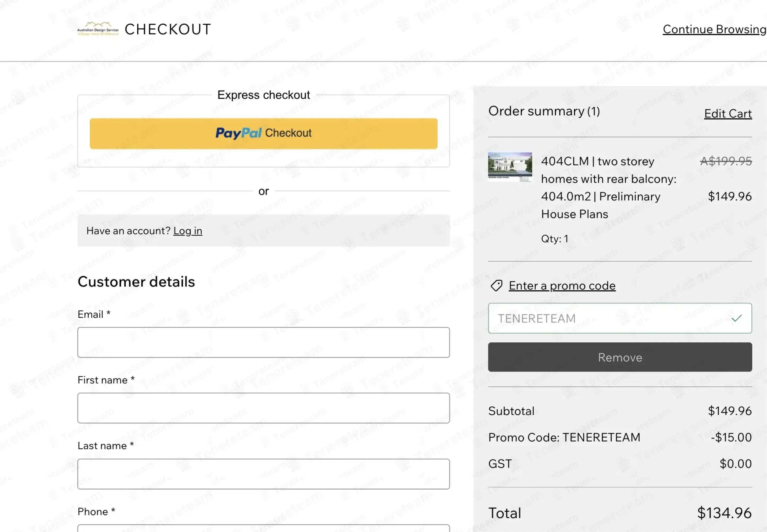The image size is (767, 532).
Task: Click the Log in link
Action: click(188, 231)
